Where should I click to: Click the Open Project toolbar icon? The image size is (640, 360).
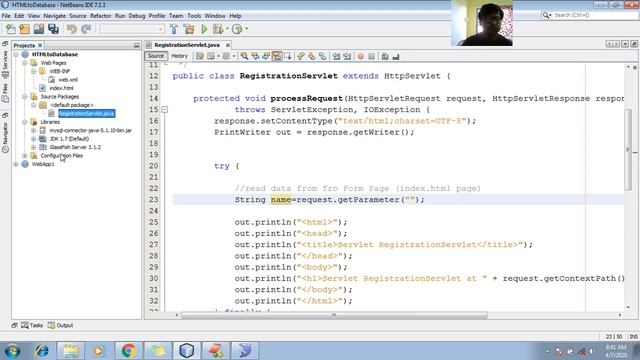(x=39, y=29)
